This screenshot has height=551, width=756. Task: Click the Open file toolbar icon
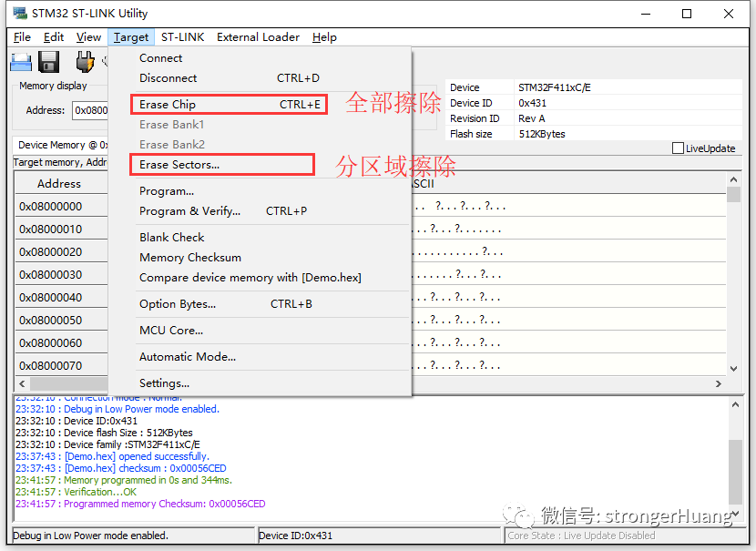point(21,62)
